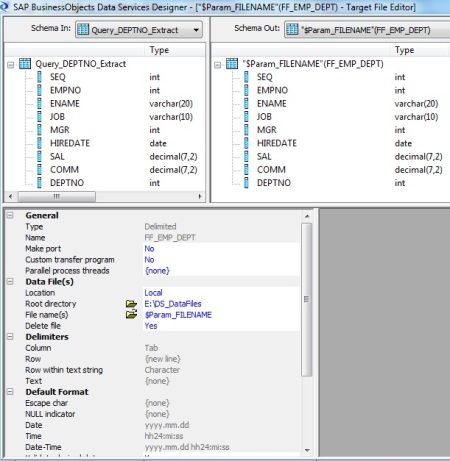The height and width of the screenshot is (461, 450).
Task: Click MGR column icon in Schema Out
Action: pos(246,130)
